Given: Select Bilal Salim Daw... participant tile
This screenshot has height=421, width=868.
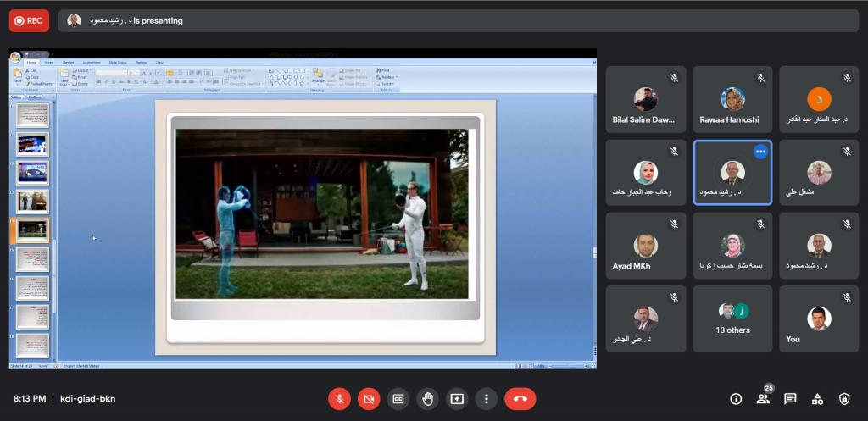Looking at the screenshot, I should click(645, 100).
